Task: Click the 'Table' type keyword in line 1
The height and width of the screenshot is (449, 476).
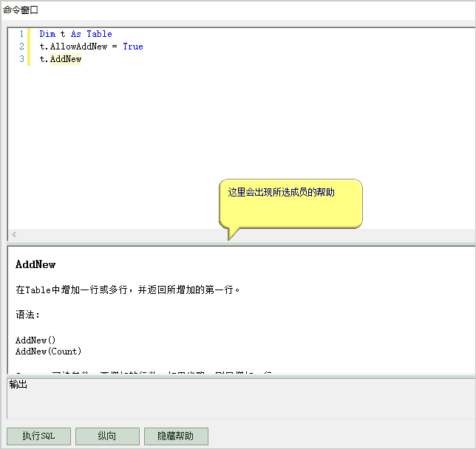Action: point(99,34)
